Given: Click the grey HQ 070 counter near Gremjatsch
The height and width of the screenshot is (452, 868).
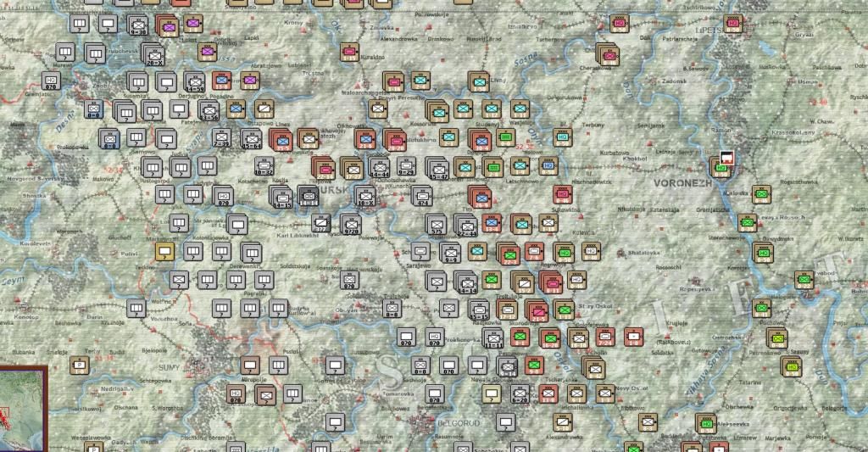Looking at the screenshot, I should 51,81.
